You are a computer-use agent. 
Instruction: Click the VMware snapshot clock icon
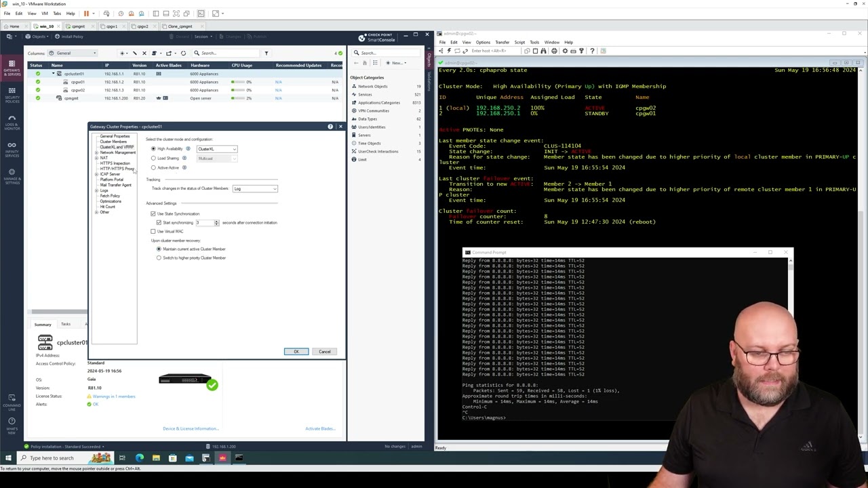pos(121,14)
